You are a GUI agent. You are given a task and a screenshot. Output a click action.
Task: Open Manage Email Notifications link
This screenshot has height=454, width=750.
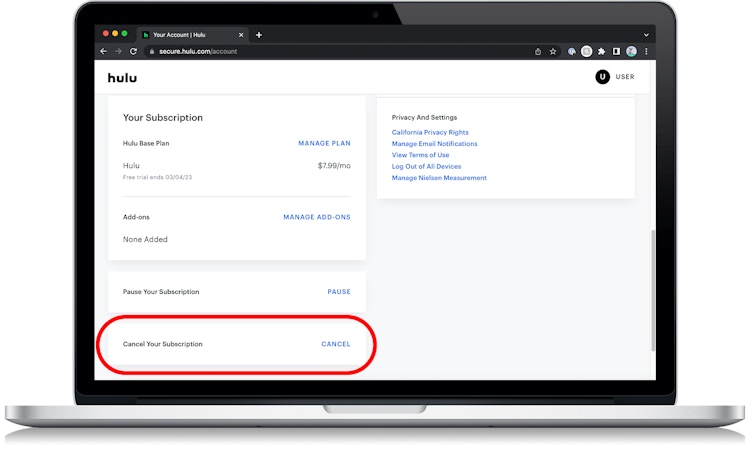pyautogui.click(x=434, y=144)
